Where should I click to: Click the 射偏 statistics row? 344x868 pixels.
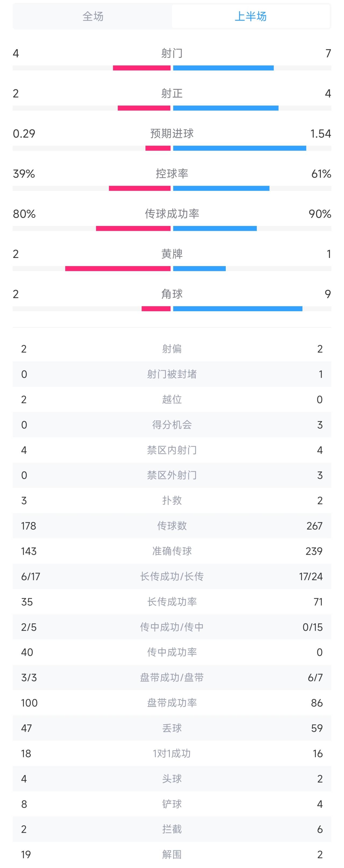point(172,349)
